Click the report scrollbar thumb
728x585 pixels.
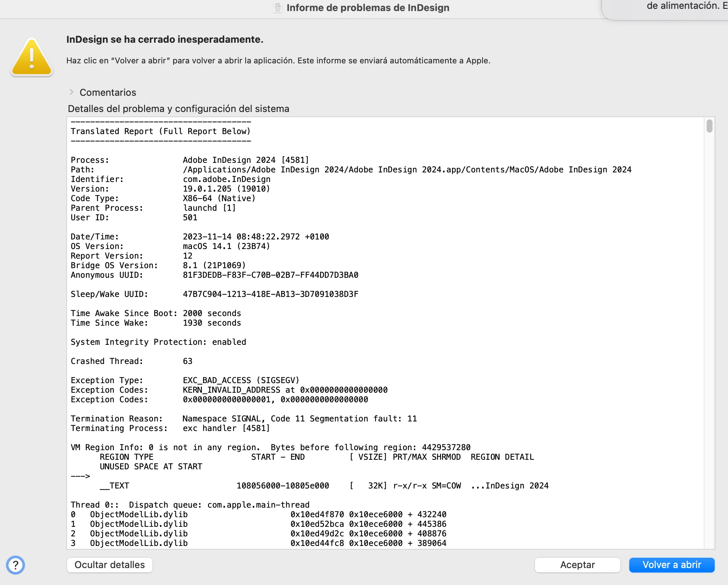[x=709, y=126]
